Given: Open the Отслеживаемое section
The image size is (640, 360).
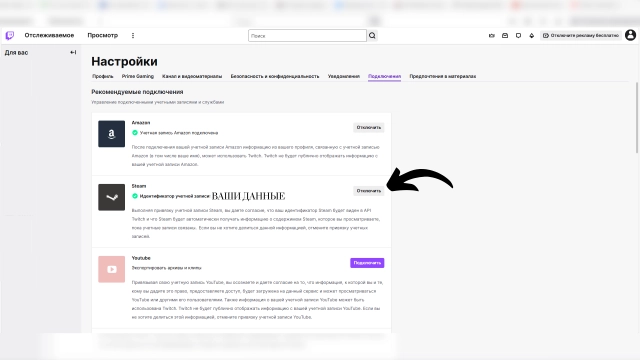Looking at the screenshot, I should (49, 36).
